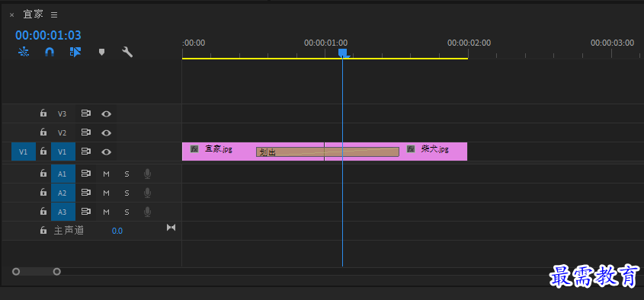Click master track volume value 0.0

click(x=117, y=231)
